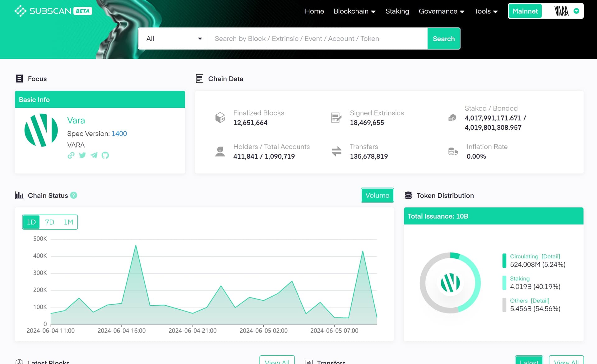
Task: Open the Vara website link icon
Action: pos(71,155)
